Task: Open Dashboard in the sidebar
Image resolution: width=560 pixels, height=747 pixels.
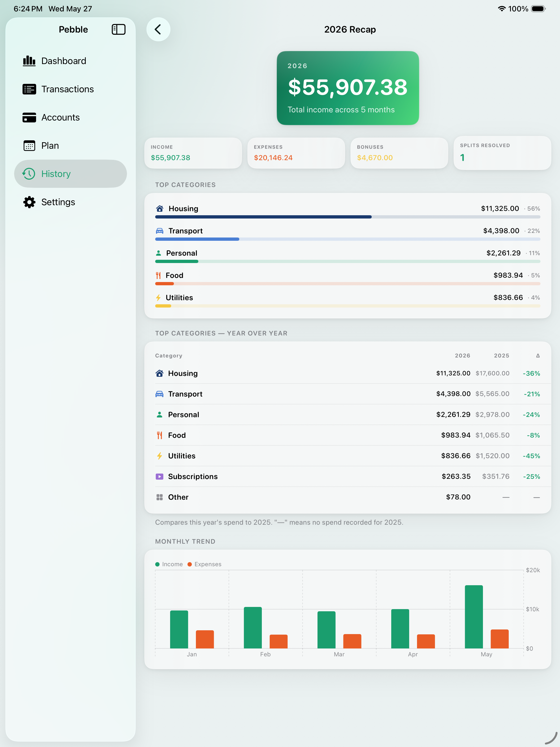Action: pyautogui.click(x=70, y=61)
